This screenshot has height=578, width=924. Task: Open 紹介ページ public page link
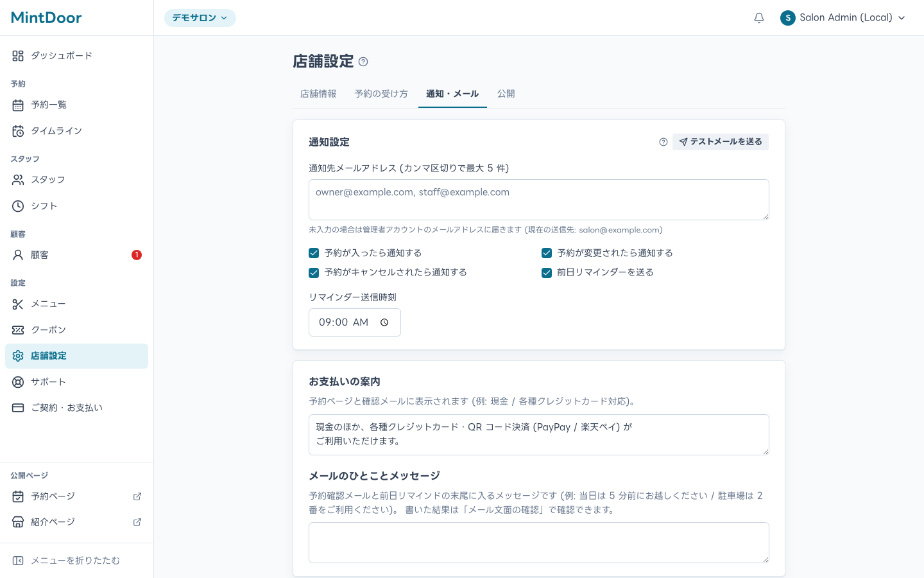pyautogui.click(x=76, y=522)
